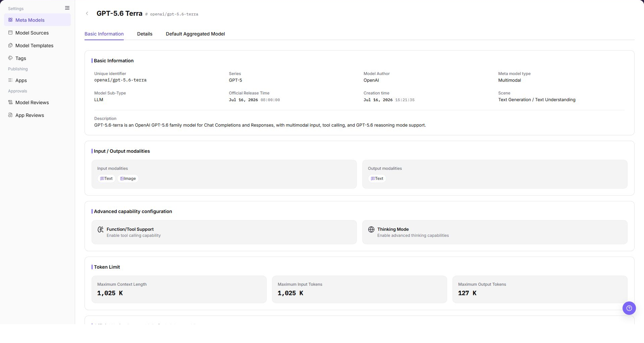The height and width of the screenshot is (343, 644).
Task: Click the Tags sidebar icon
Action: pos(10,58)
